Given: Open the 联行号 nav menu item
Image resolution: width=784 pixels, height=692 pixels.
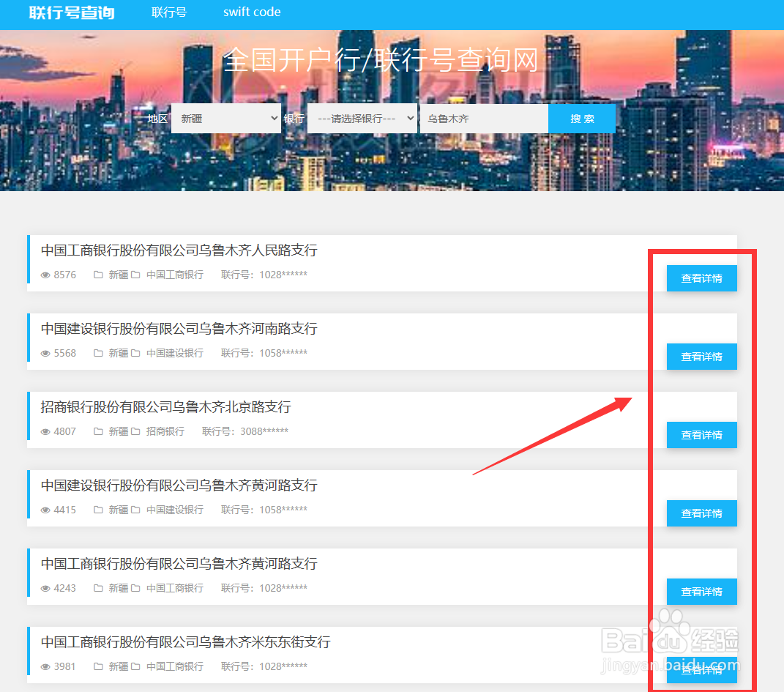Looking at the screenshot, I should click(x=169, y=12).
